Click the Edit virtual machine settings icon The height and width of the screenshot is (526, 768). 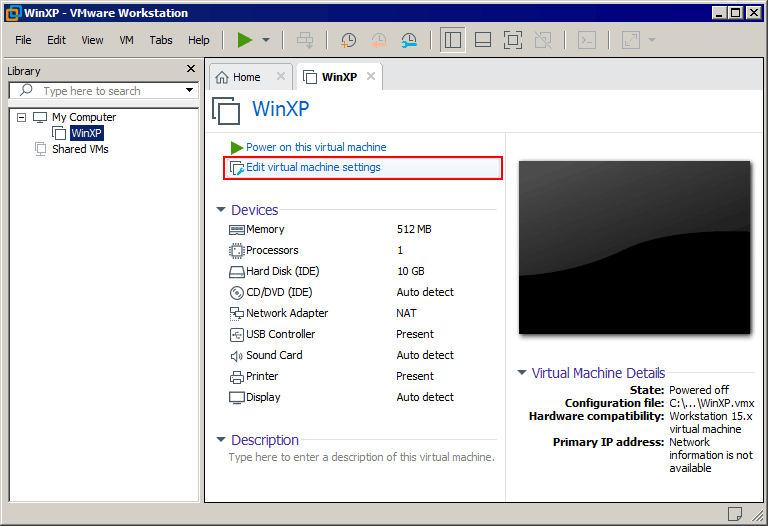tap(237, 168)
